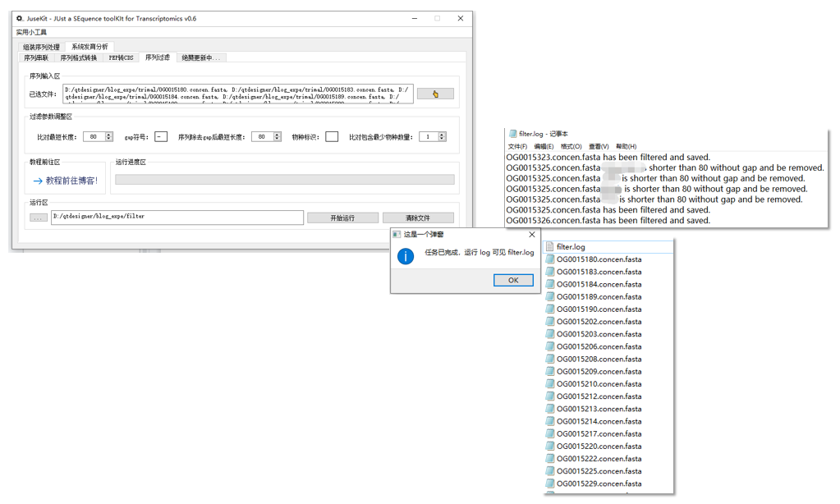
Task: Adjust the 比对包含最少物种数量 spinbox arrows
Action: 443,136
